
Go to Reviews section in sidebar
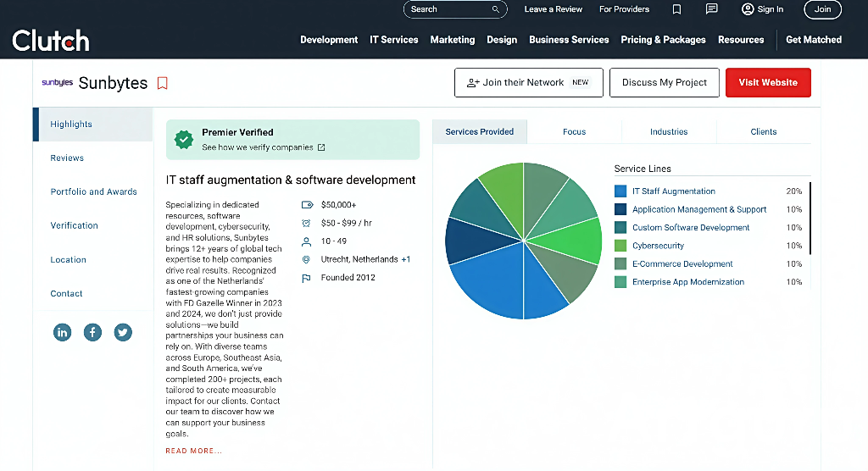[x=67, y=158]
